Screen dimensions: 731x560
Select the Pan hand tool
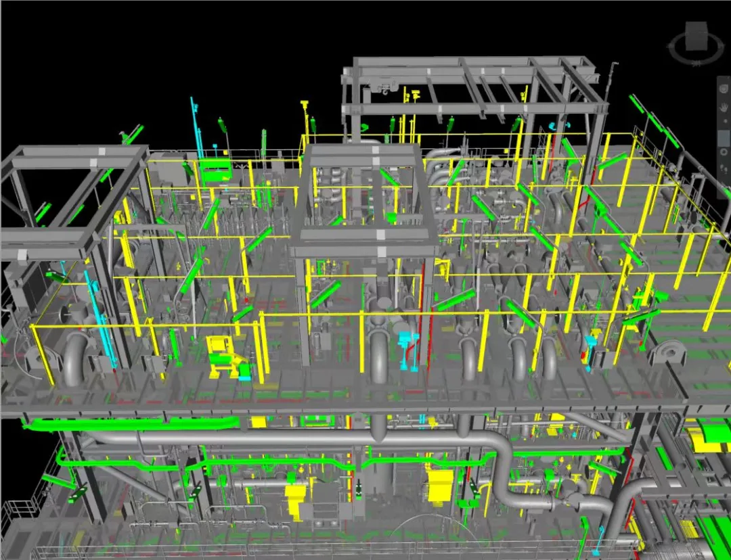[x=724, y=108]
